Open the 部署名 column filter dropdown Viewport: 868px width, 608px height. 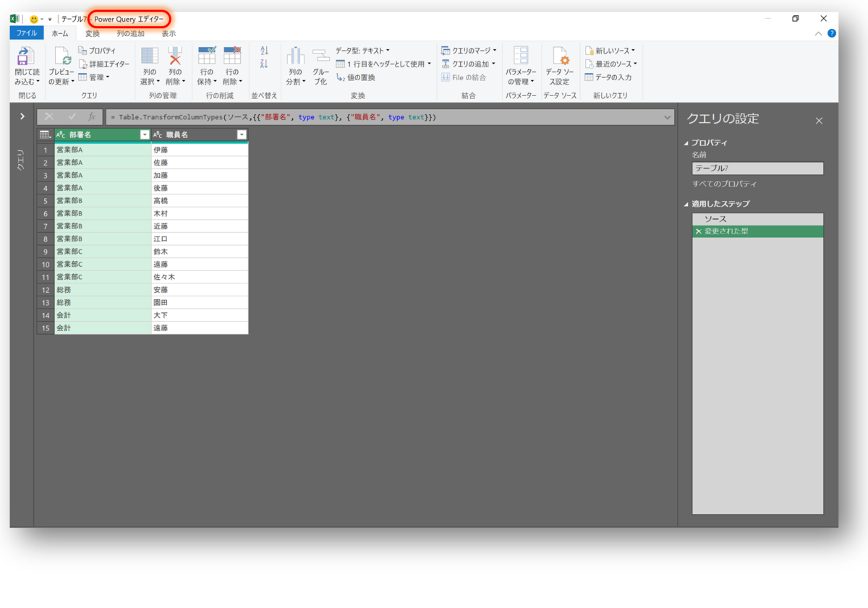(x=145, y=134)
